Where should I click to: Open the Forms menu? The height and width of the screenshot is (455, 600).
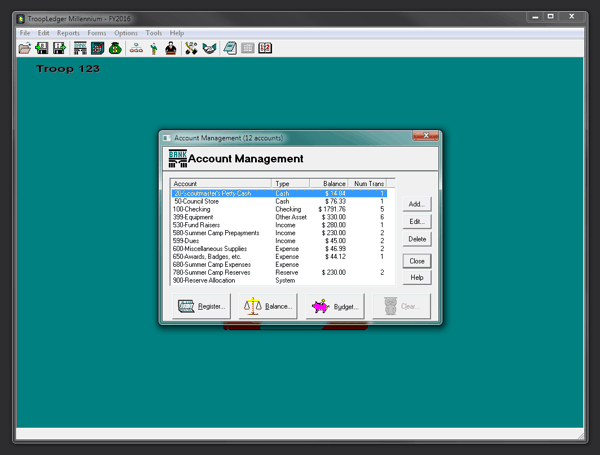96,33
